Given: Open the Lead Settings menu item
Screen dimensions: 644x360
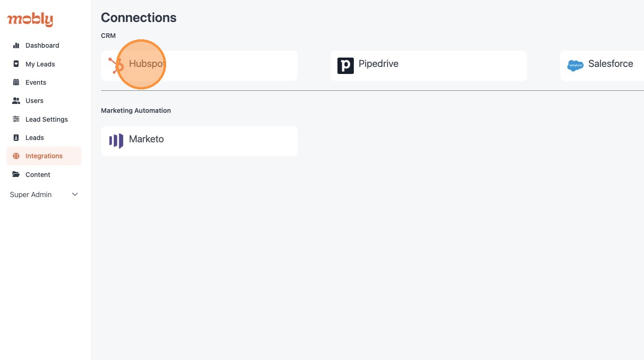Looking at the screenshot, I should coord(44,119).
